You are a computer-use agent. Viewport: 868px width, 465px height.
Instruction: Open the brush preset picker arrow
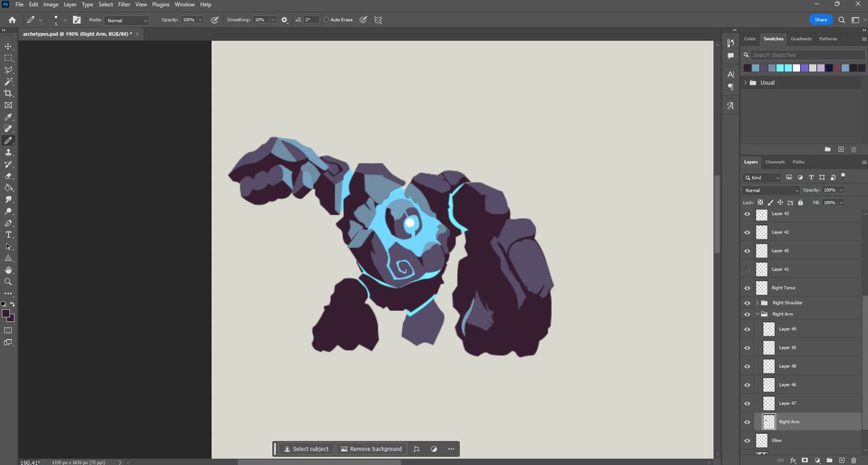point(64,20)
